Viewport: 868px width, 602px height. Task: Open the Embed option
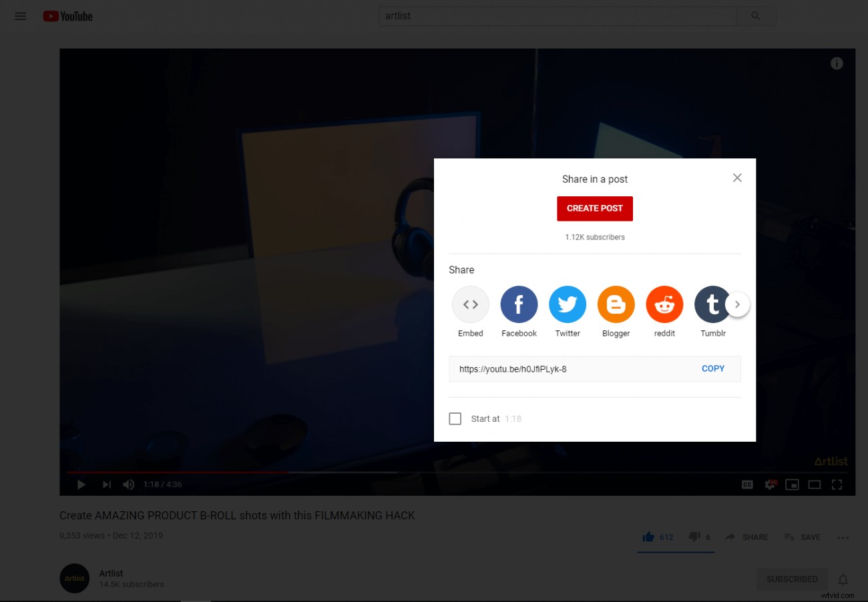coord(470,304)
